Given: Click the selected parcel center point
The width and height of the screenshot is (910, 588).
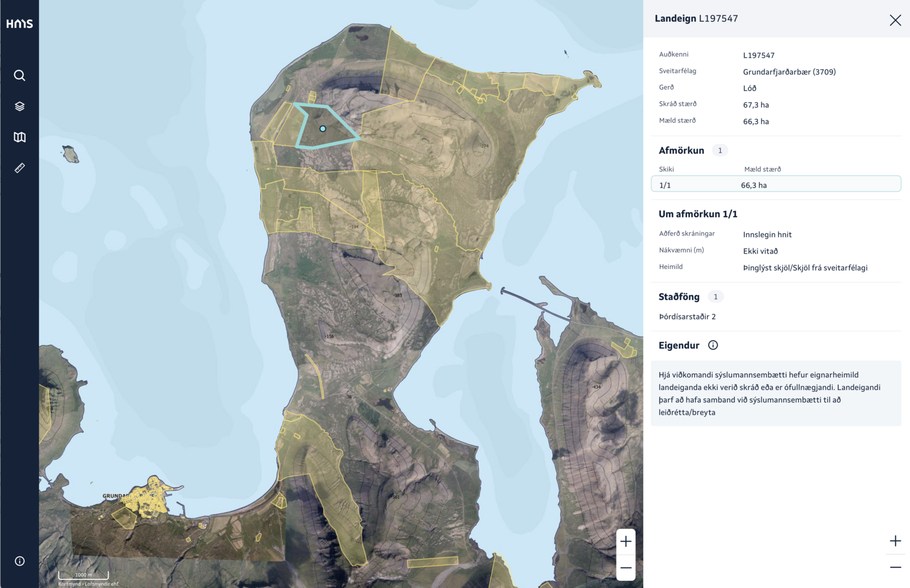Looking at the screenshot, I should [322, 129].
